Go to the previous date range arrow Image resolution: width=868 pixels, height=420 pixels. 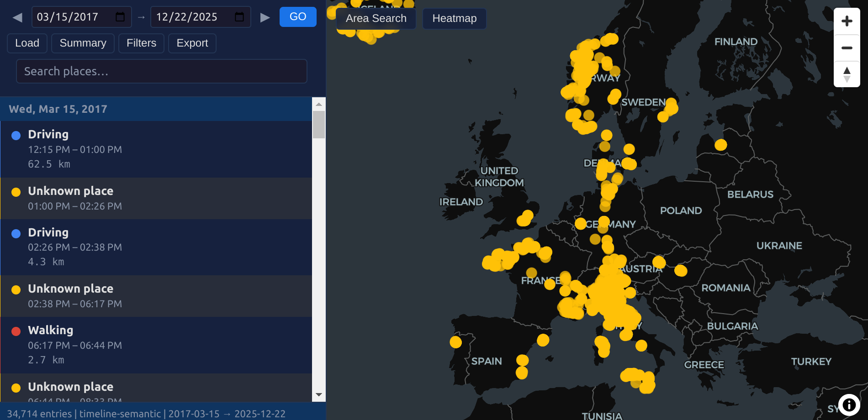pyautogui.click(x=17, y=17)
